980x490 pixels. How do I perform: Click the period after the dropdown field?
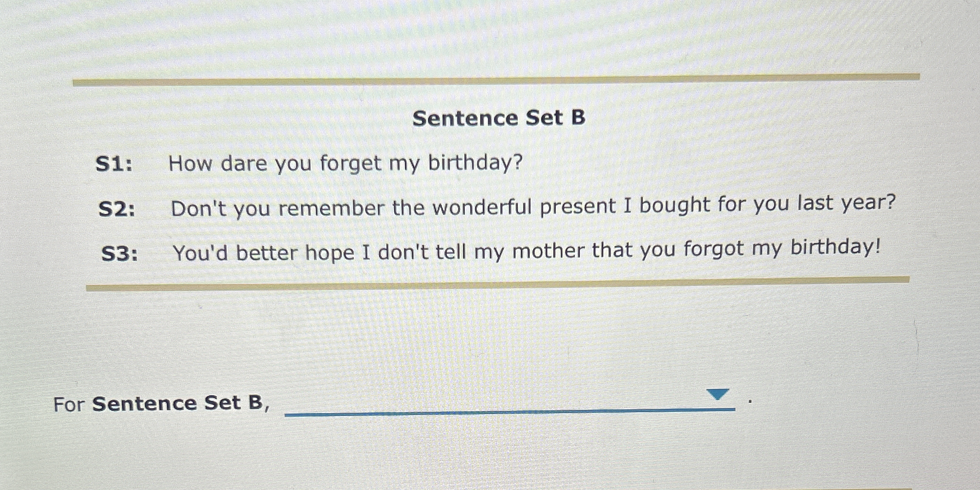[750, 402]
